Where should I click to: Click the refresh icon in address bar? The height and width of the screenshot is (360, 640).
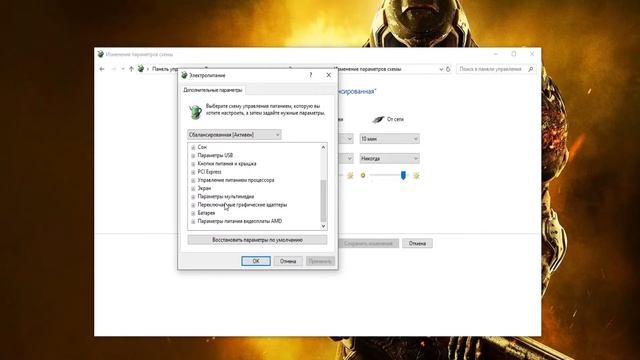(448, 69)
